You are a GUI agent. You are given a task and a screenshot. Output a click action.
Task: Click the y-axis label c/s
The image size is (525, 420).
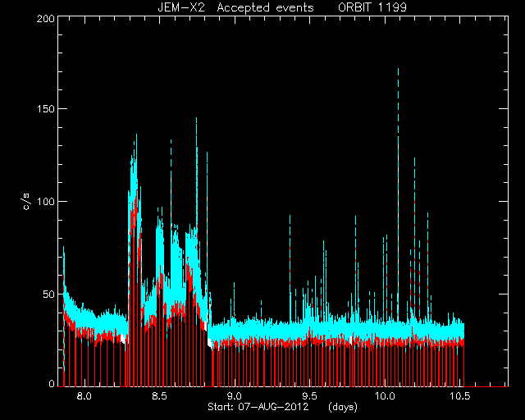pos(27,201)
